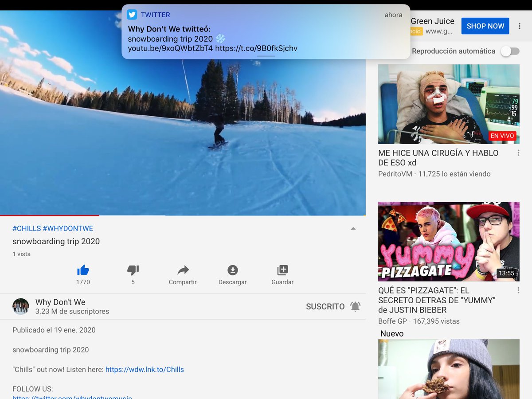The height and width of the screenshot is (399, 532).
Task: Seek using the red video progress bar
Action: point(49,215)
